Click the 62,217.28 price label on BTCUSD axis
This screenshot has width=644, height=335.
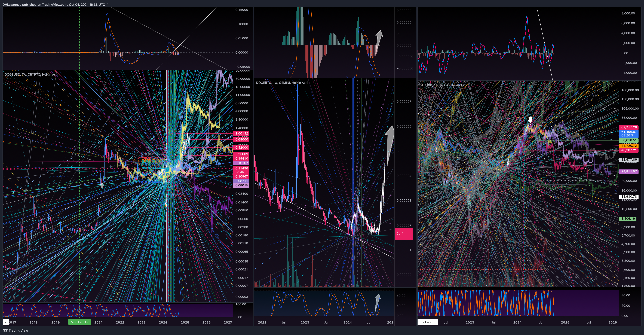(629, 127)
